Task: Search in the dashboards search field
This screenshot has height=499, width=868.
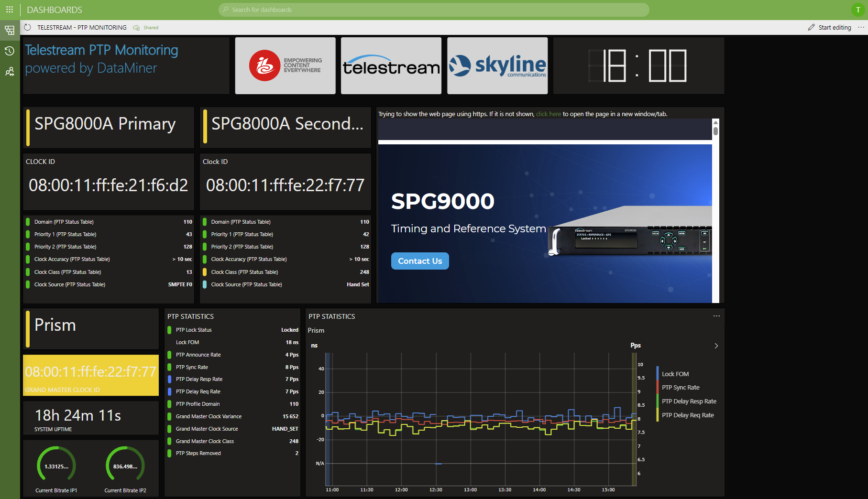Action: click(x=434, y=10)
